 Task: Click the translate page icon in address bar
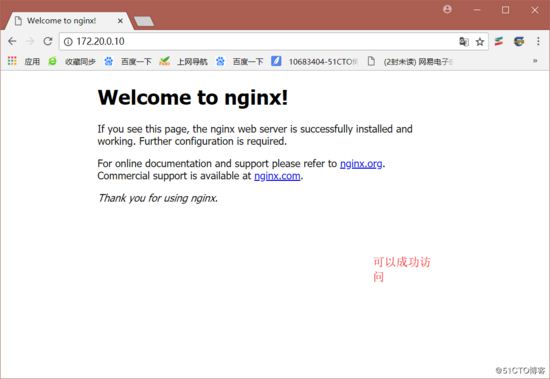click(464, 42)
